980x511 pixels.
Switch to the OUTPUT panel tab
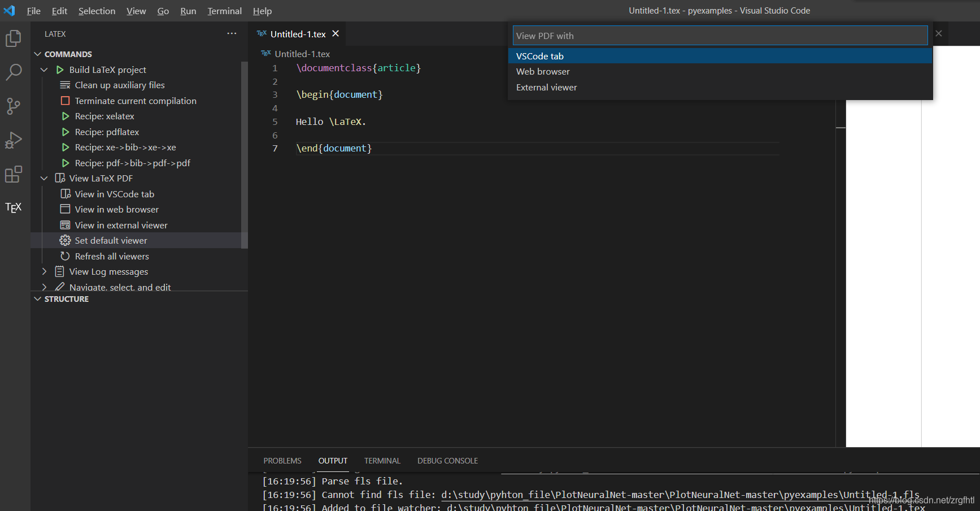[333, 461]
